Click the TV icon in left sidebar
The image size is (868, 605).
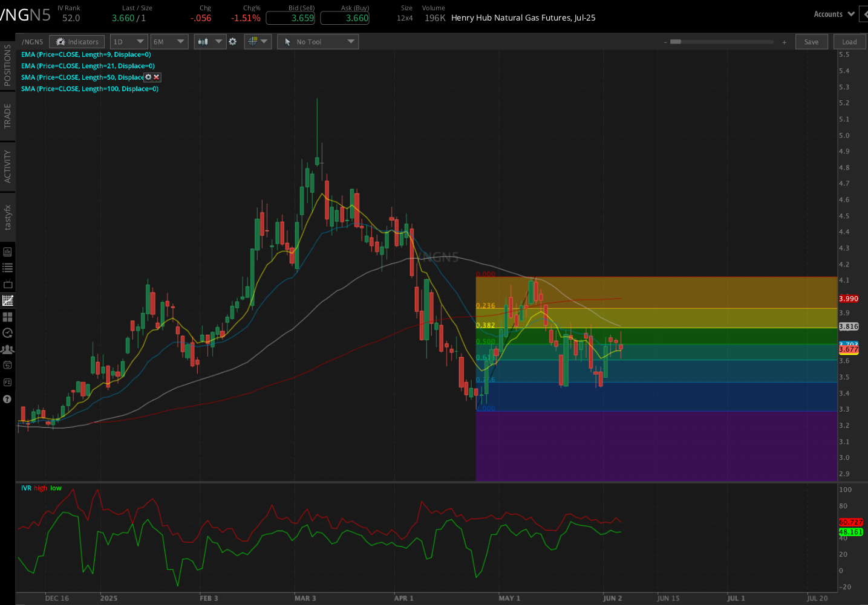tap(8, 284)
